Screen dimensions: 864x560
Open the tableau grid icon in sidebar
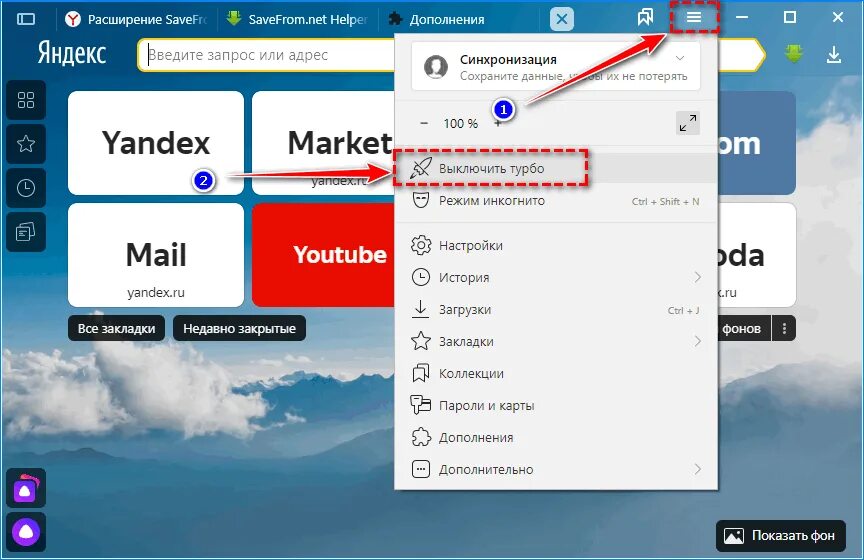point(26,100)
